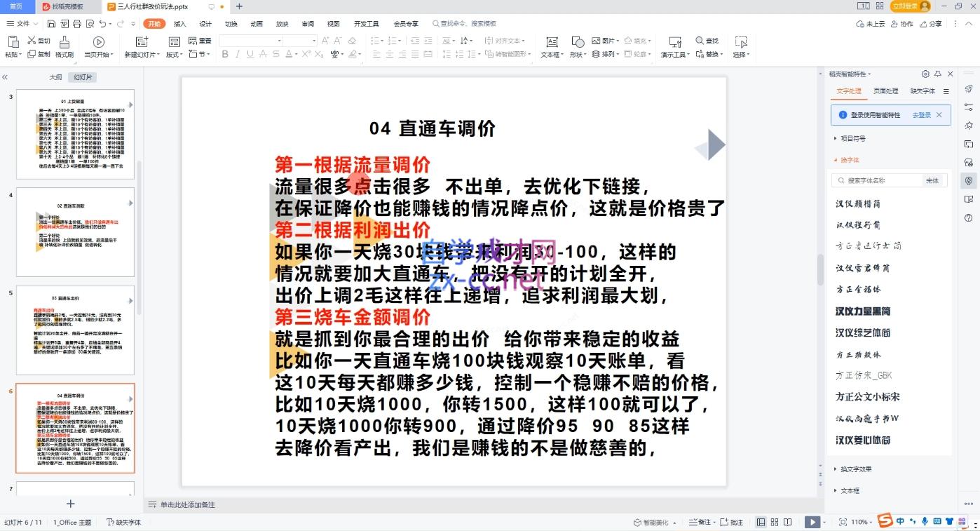Click the 去登录 link
980x531 pixels.
[921, 115]
